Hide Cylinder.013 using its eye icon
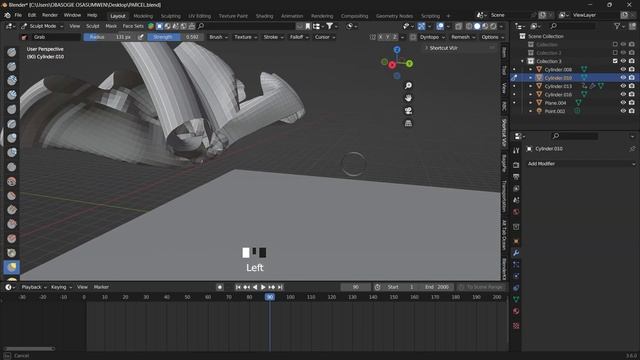This screenshot has height=360, width=640. 623,86
